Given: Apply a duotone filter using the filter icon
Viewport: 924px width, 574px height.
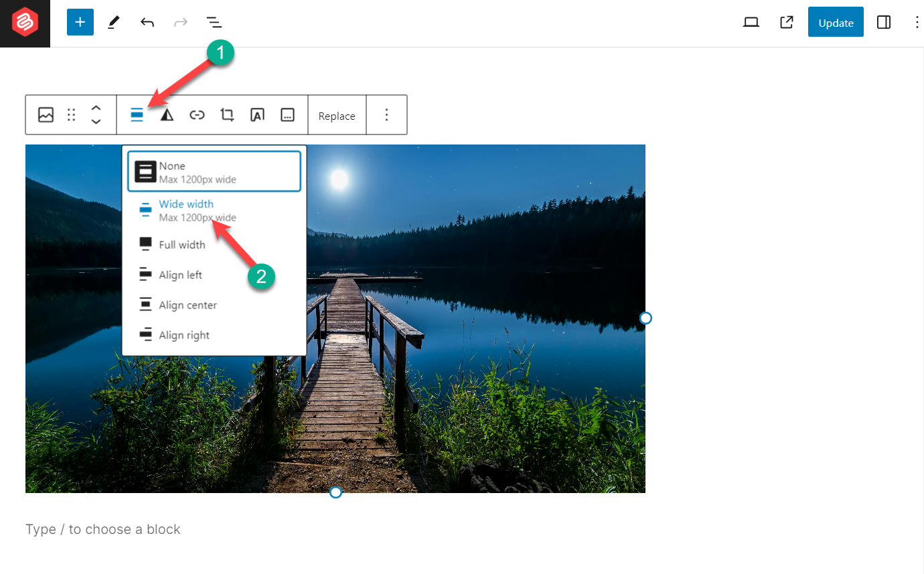Looking at the screenshot, I should 166,114.
